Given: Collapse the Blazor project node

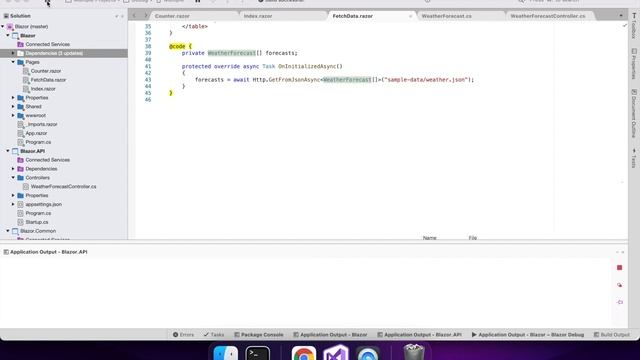Looking at the screenshot, I should 8,36.
